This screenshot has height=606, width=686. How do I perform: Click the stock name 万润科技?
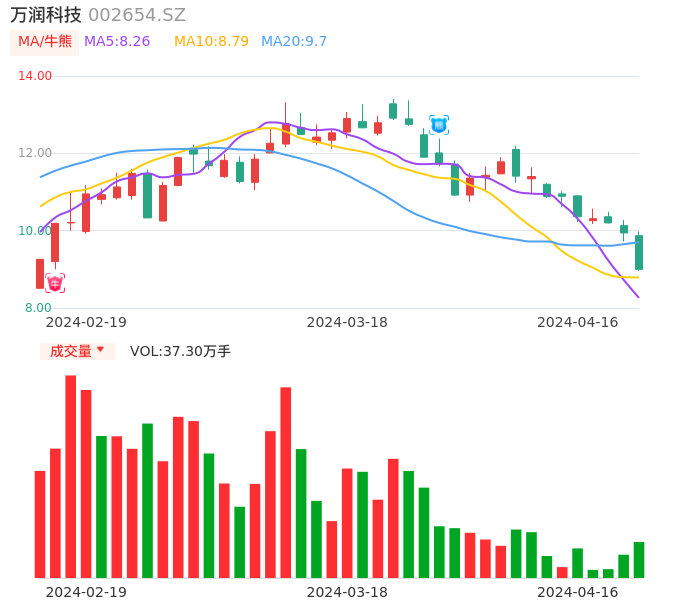point(46,15)
